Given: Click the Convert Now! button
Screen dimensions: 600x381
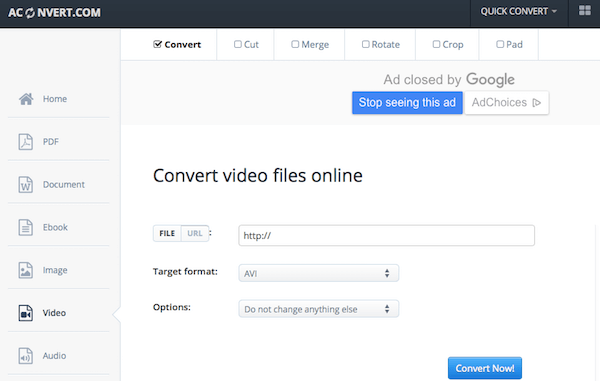Looking at the screenshot, I should coord(485,368).
